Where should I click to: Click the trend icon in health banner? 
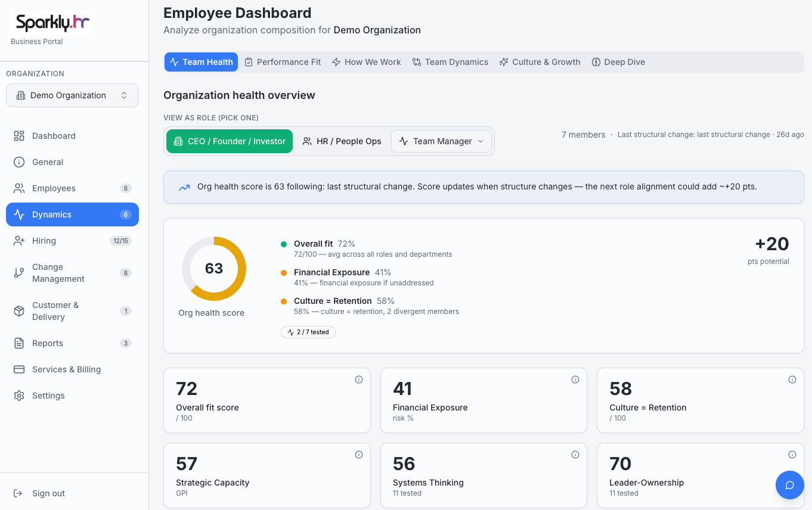point(184,187)
